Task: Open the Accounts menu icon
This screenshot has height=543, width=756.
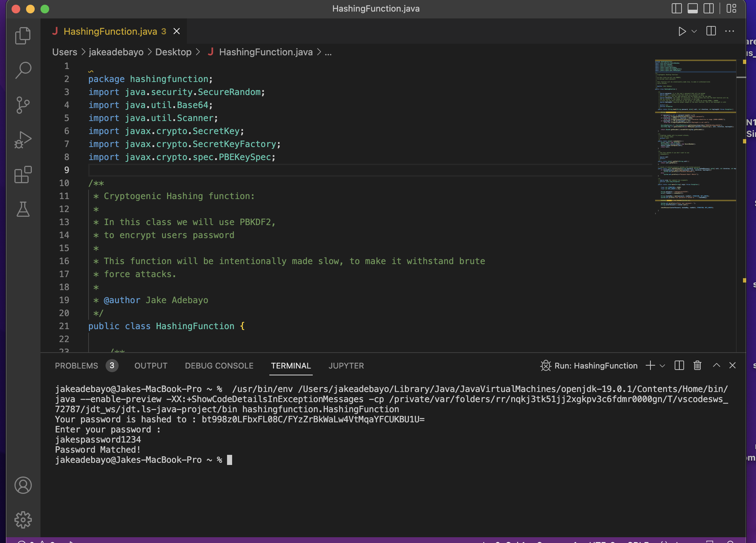Action: pos(23,485)
